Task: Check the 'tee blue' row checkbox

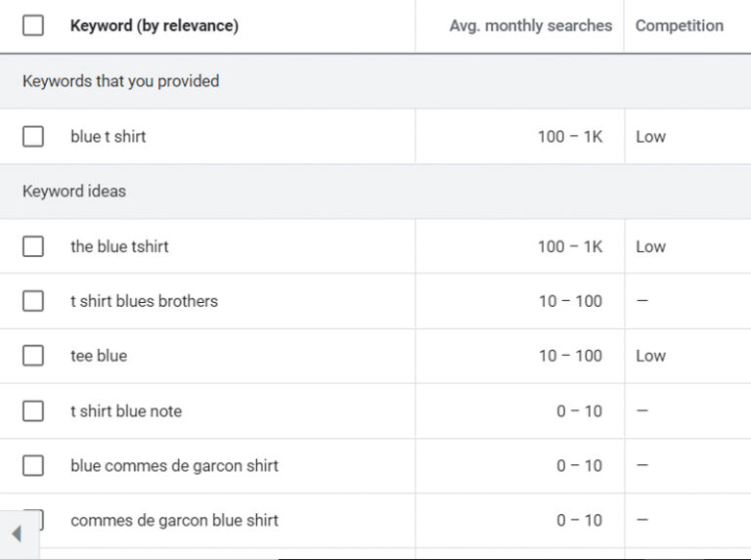Action: coord(33,356)
